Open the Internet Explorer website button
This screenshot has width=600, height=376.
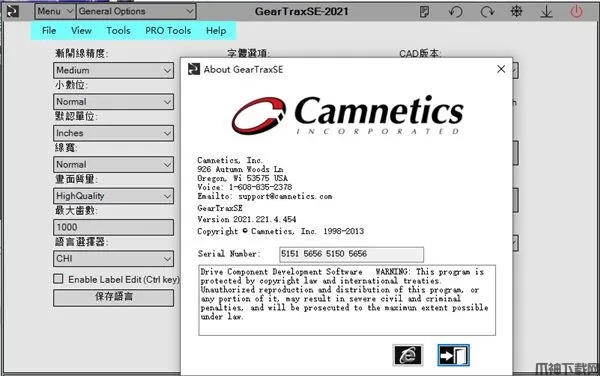click(x=408, y=355)
